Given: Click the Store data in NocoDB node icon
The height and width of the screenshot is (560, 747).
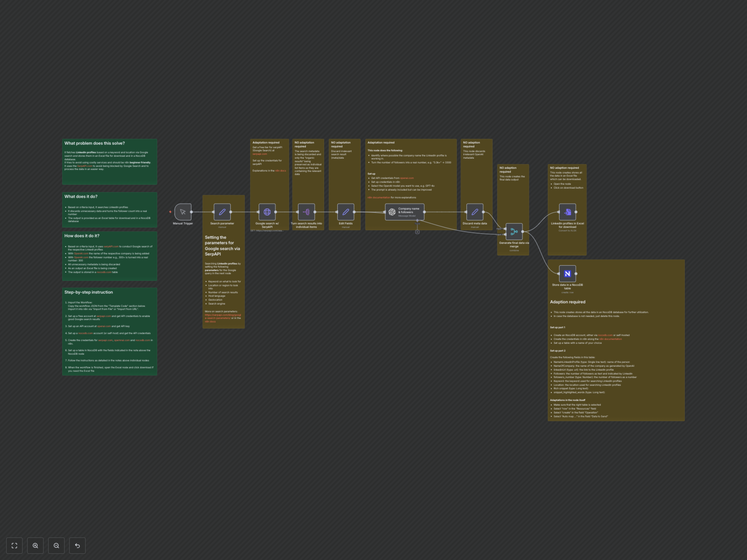Looking at the screenshot, I should pyautogui.click(x=567, y=274).
